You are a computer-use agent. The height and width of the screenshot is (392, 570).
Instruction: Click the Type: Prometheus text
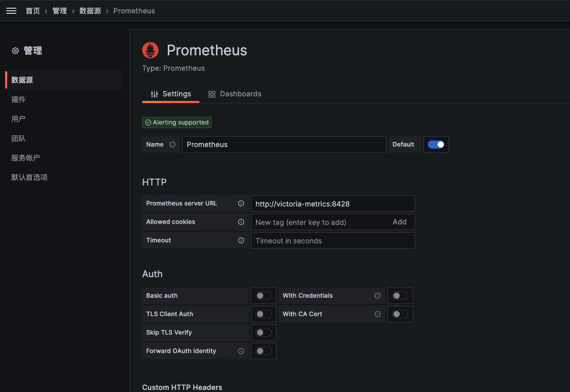click(173, 68)
